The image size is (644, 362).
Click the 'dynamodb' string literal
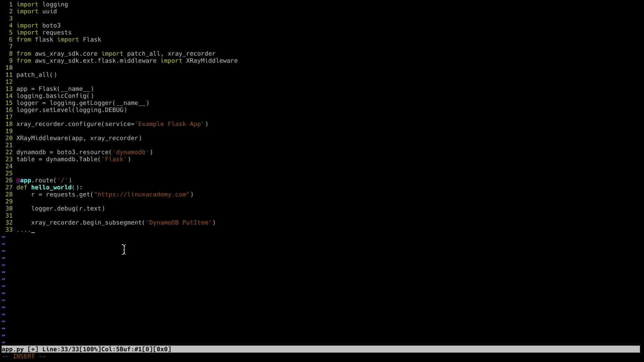130,152
